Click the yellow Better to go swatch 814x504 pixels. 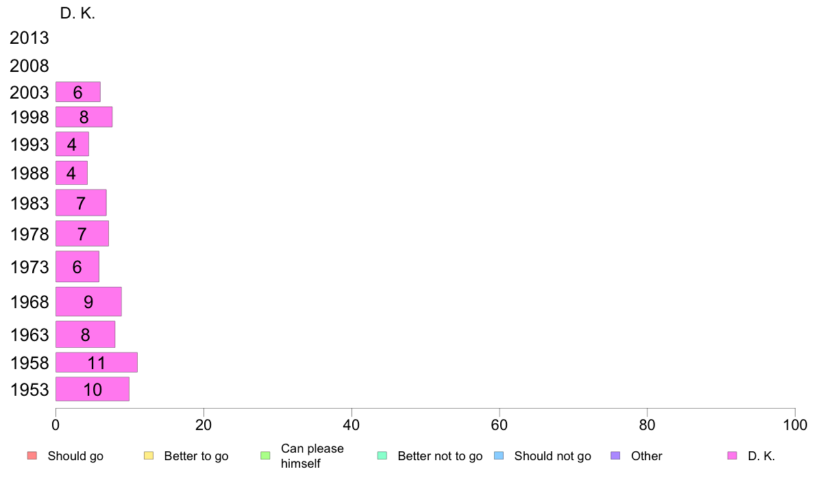coord(149,456)
